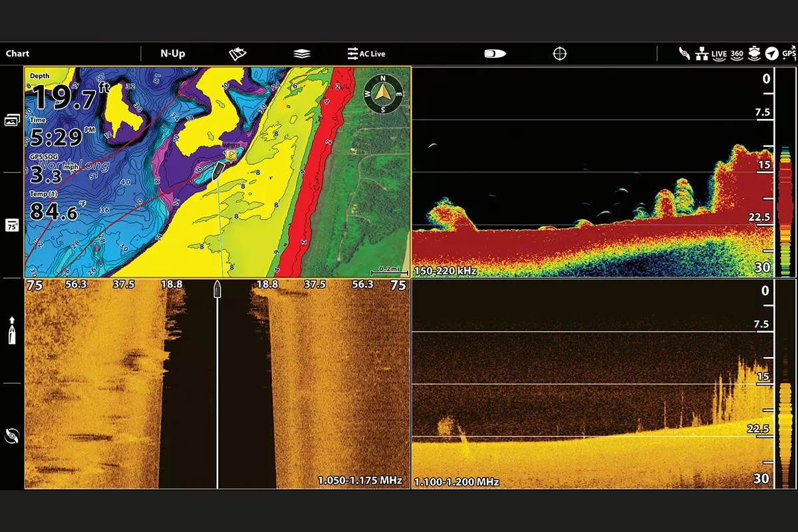798x532 pixels.
Task: Open the views icon in left sidebar
Action: point(12,120)
